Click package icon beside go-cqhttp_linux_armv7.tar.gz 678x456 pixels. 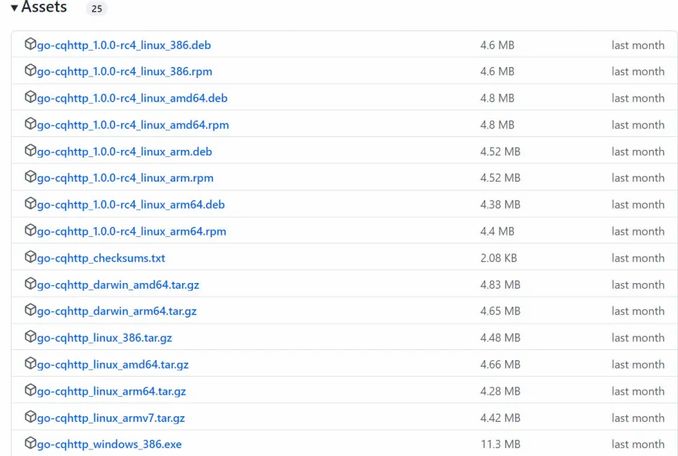[x=30, y=417]
